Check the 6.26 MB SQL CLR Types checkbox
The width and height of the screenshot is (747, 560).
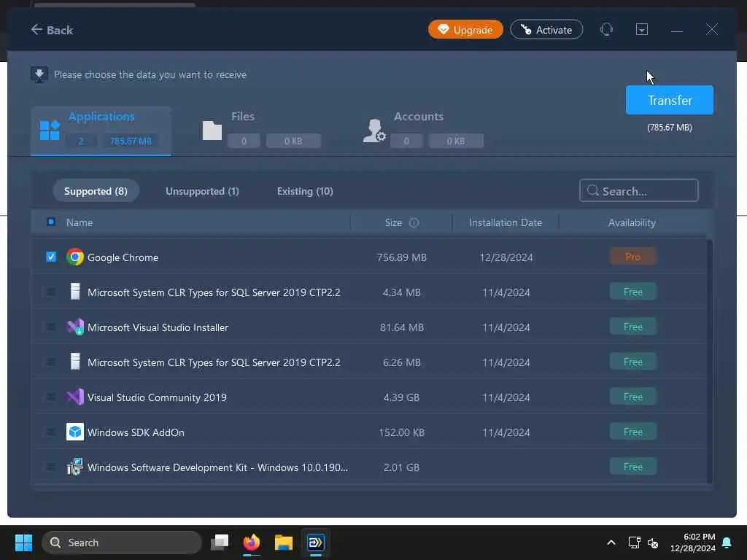pos(51,362)
